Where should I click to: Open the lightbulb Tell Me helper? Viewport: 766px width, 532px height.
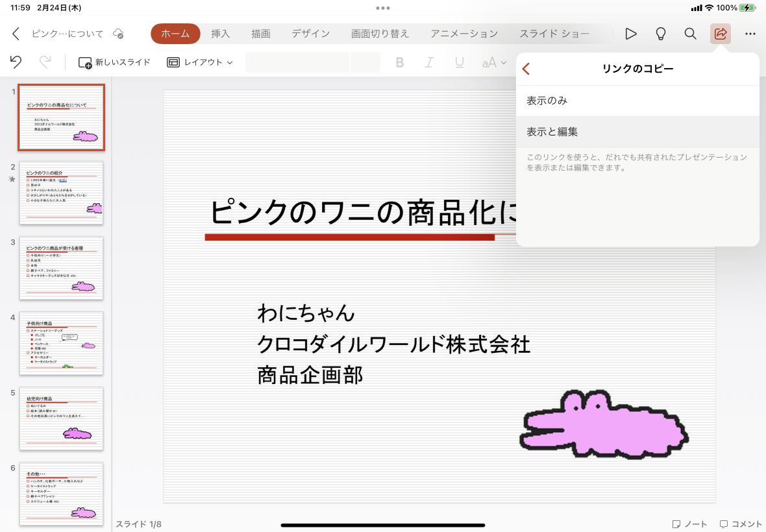coord(660,34)
